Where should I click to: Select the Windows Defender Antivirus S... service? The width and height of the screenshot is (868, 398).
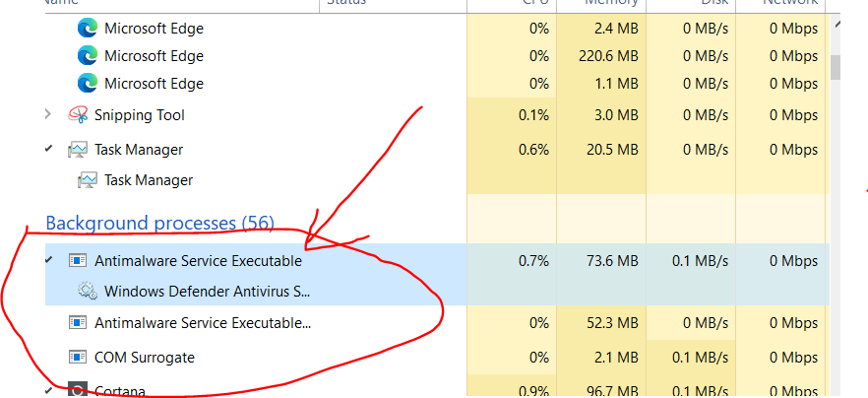207,291
